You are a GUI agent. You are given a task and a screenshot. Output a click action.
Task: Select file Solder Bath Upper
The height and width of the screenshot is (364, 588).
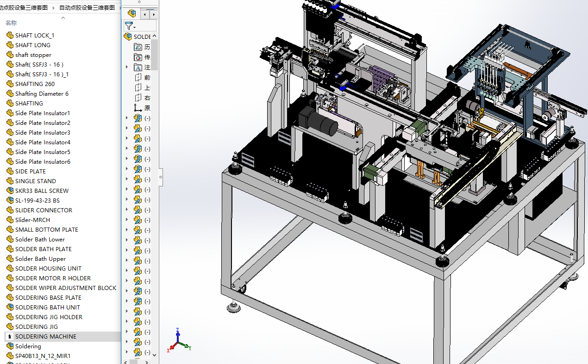[x=40, y=259]
